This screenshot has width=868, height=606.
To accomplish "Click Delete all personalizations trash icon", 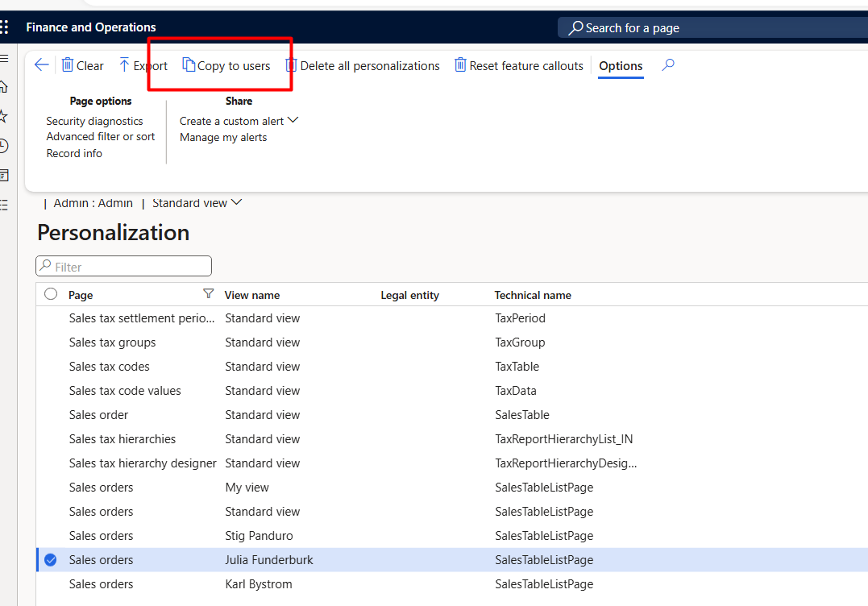I will click(x=291, y=65).
